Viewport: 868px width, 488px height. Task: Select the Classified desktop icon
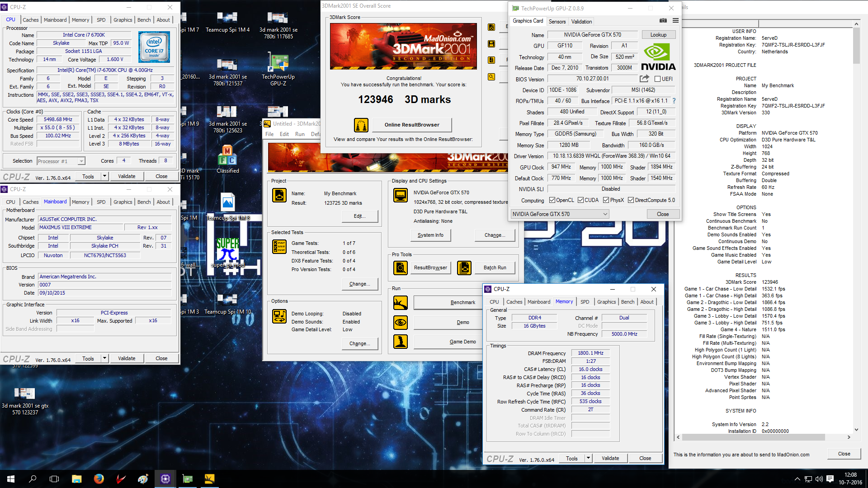pos(228,159)
